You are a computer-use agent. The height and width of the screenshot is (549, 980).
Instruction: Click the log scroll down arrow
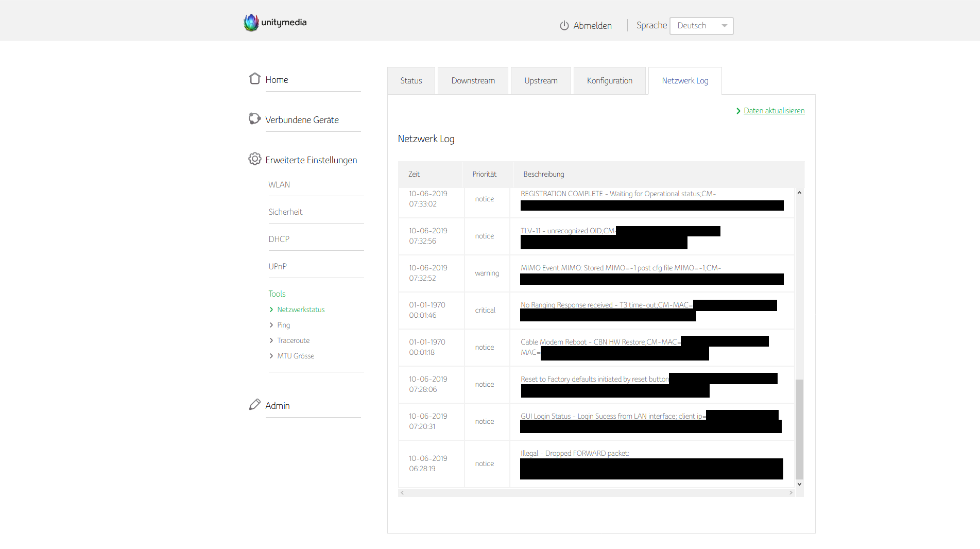click(x=799, y=484)
